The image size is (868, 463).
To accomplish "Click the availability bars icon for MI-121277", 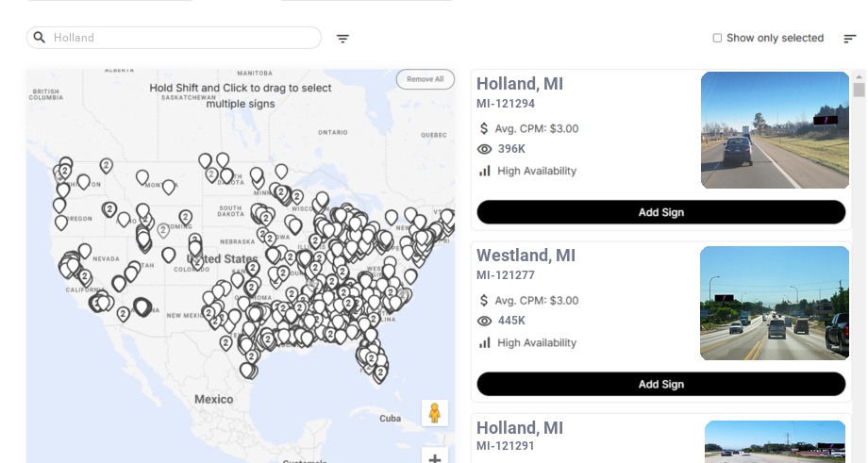I will pyautogui.click(x=485, y=342).
